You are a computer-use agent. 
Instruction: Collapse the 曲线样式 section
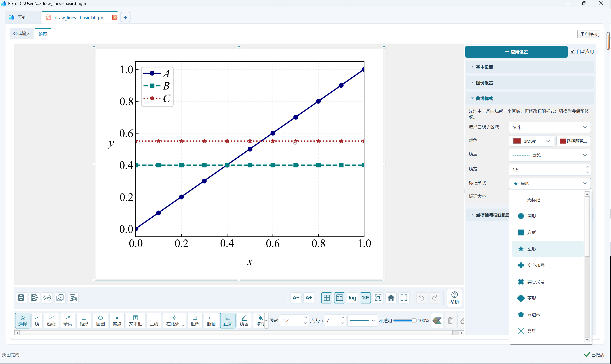[530, 98]
